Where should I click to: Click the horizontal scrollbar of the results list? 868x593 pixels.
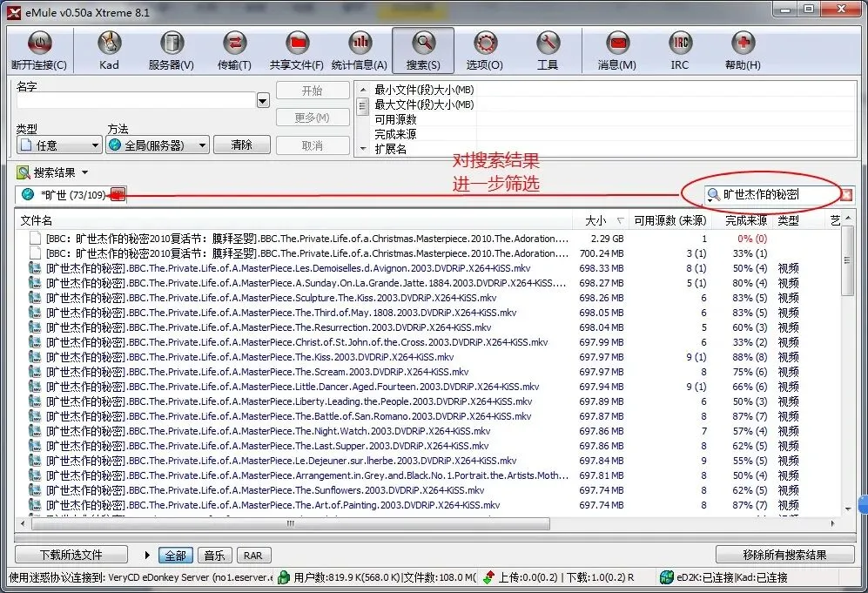[291, 524]
